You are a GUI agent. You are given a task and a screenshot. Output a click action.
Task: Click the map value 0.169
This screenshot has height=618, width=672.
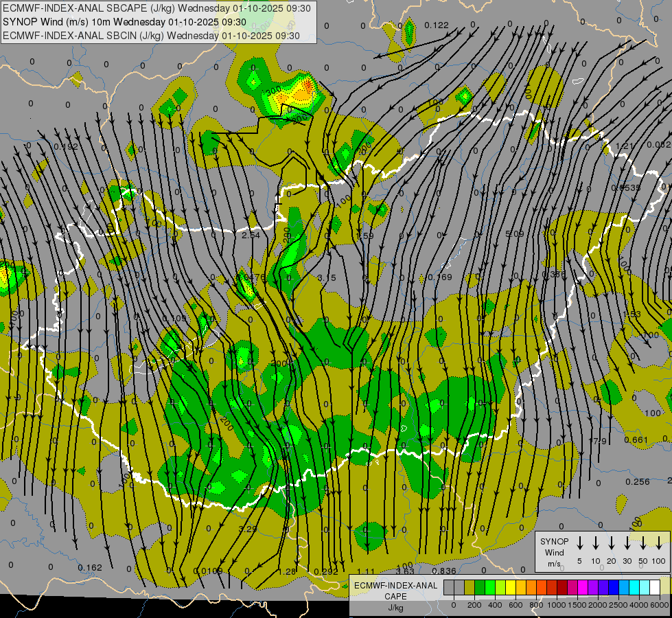coord(440,277)
